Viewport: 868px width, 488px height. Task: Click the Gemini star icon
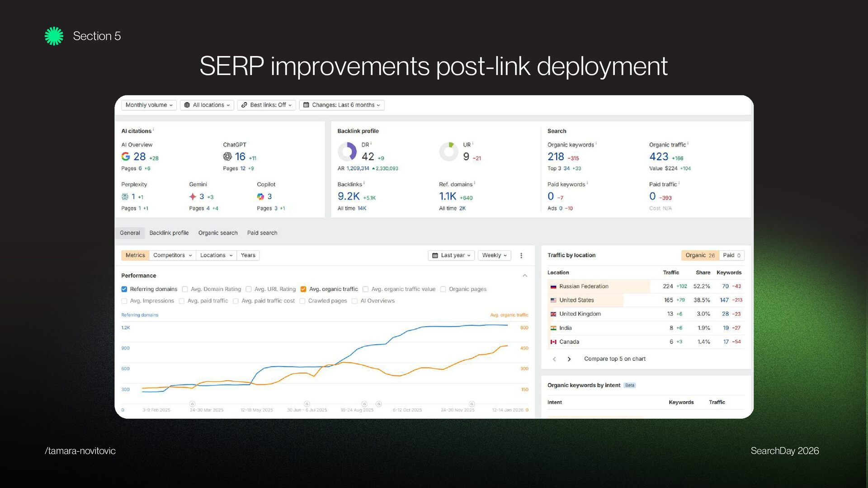pos(193,197)
